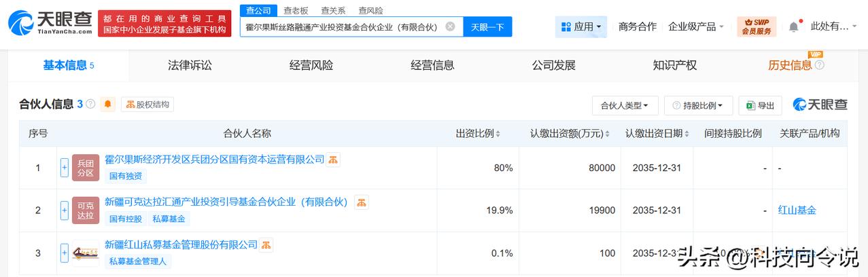The height and width of the screenshot is (277, 868).
Task: Expand row 2 partner details plus button
Action: tap(65, 210)
